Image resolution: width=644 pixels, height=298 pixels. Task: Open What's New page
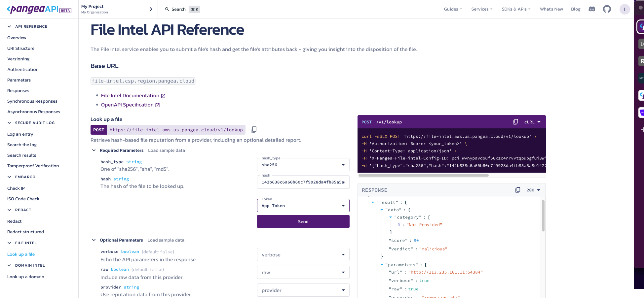click(551, 9)
